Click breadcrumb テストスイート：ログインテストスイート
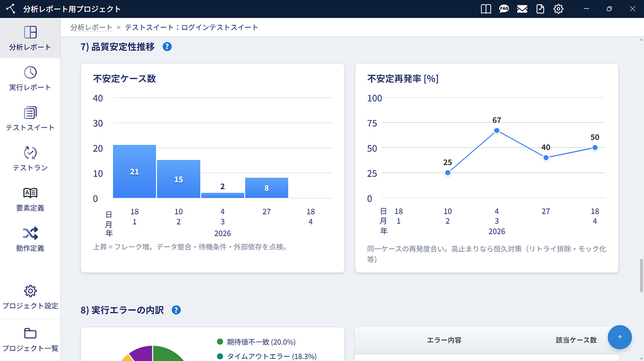The width and height of the screenshot is (644, 361). point(192,27)
